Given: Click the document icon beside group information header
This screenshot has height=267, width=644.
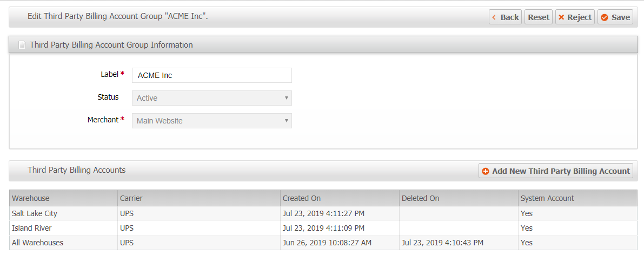Looking at the screenshot, I should [22, 45].
